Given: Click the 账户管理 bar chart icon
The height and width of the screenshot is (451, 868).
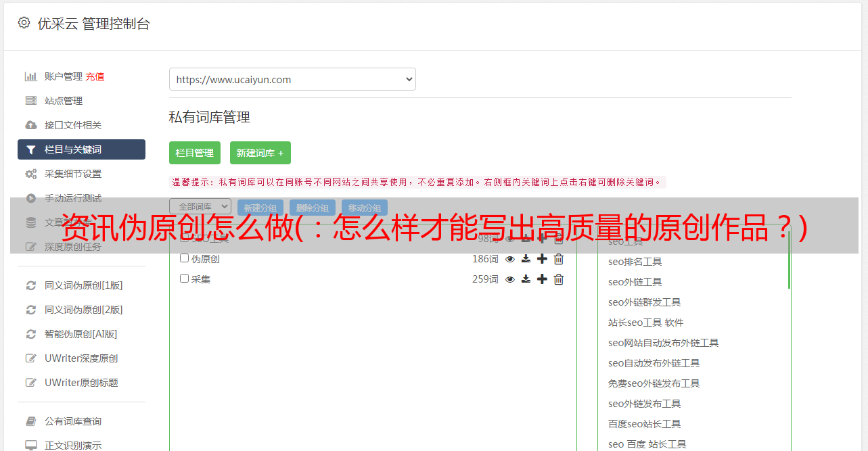Looking at the screenshot, I should (x=31, y=76).
